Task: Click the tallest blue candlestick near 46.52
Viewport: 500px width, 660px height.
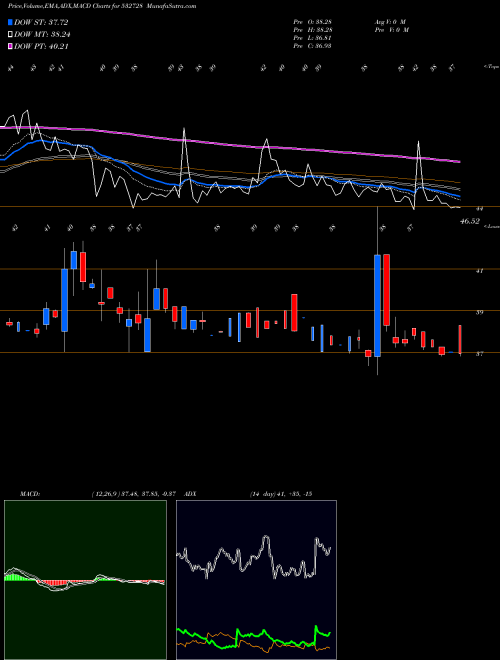Action: coord(378,306)
